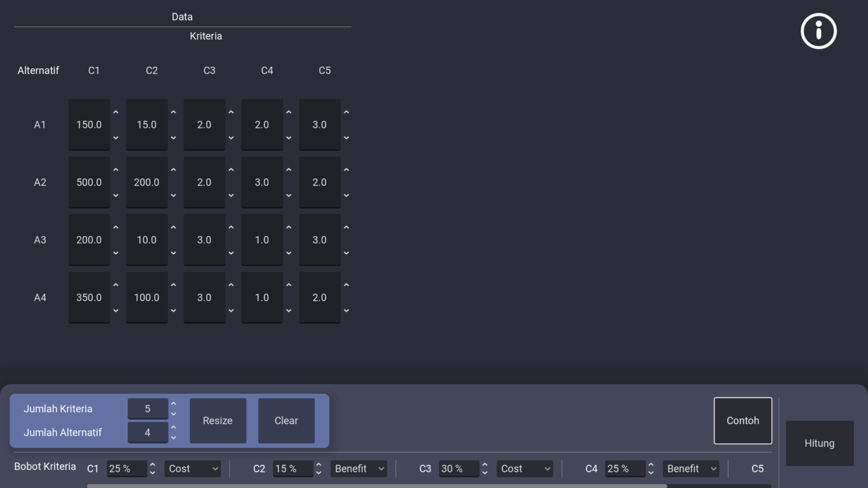Increase A1 C1 value with up arrow
The image size is (868, 488).
[x=116, y=112]
